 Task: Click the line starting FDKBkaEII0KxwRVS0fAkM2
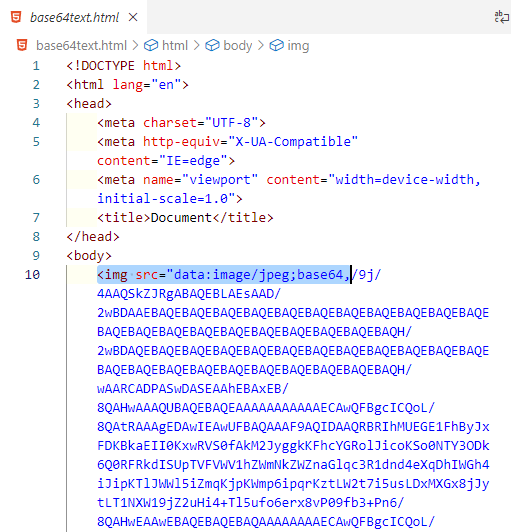[x=293, y=445]
